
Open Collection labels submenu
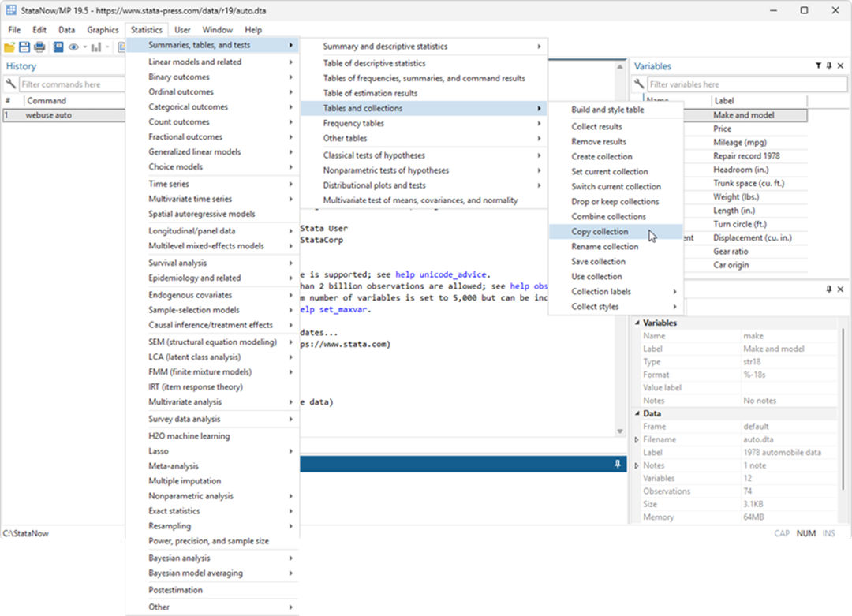615,292
